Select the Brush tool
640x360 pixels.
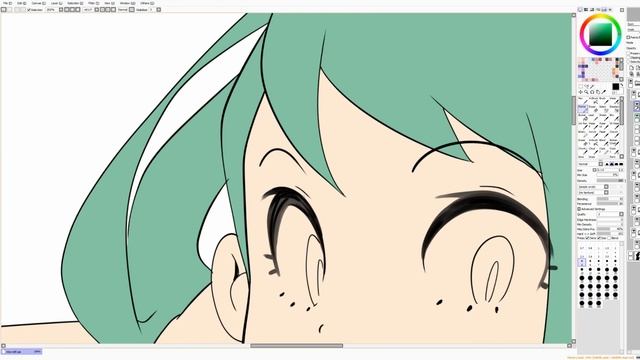[x=604, y=100]
